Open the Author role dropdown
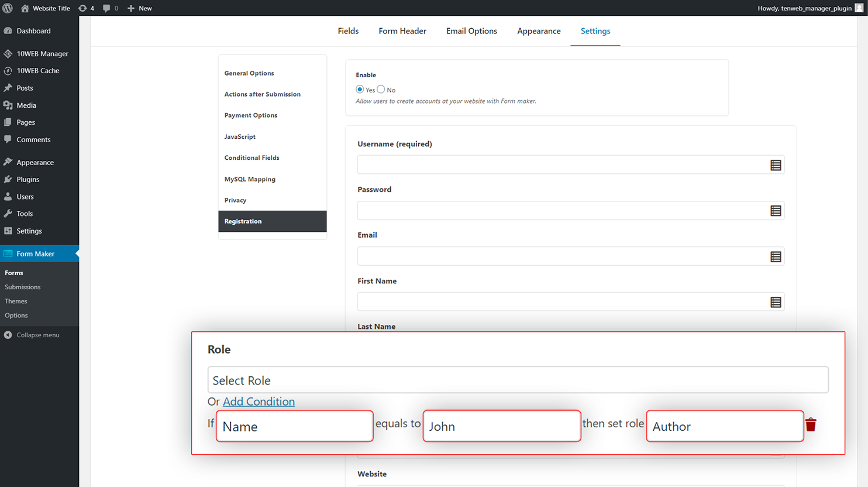The height and width of the screenshot is (487, 868). tap(725, 427)
